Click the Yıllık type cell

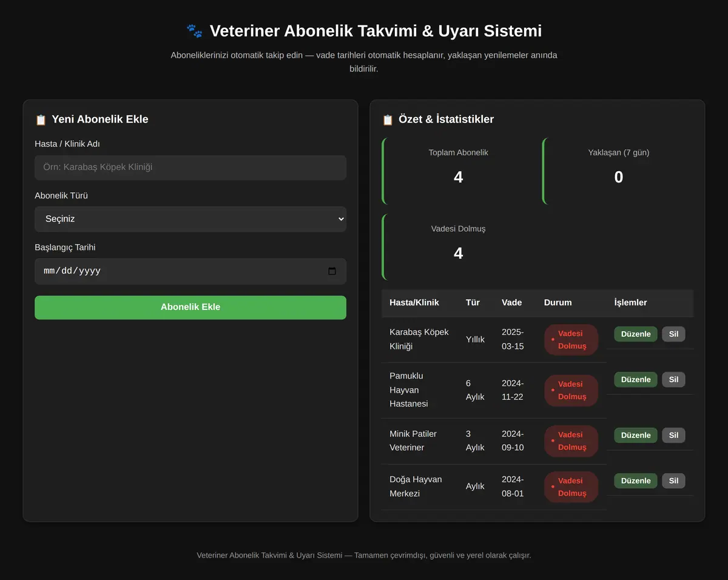(x=475, y=340)
